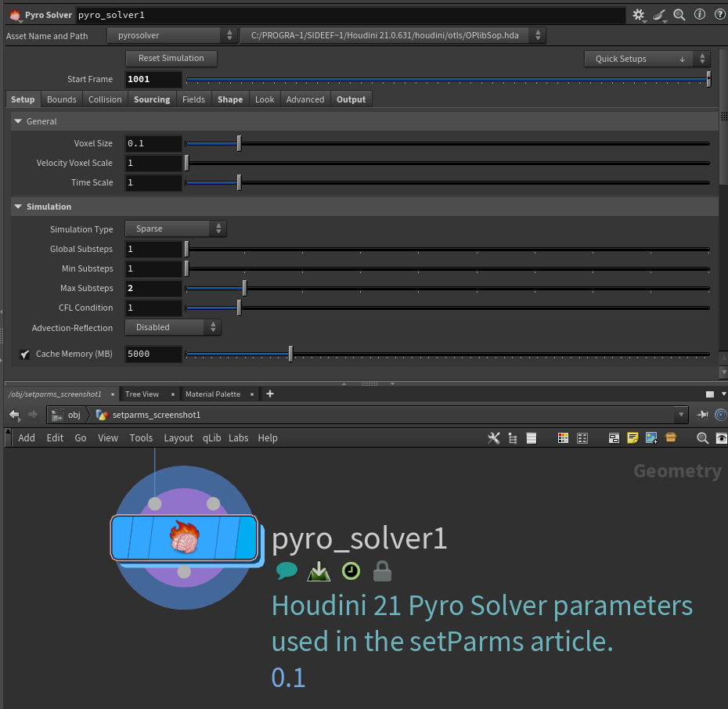Image resolution: width=728 pixels, height=709 pixels.
Task: Open the pane tab options arrow
Action: 723,394
